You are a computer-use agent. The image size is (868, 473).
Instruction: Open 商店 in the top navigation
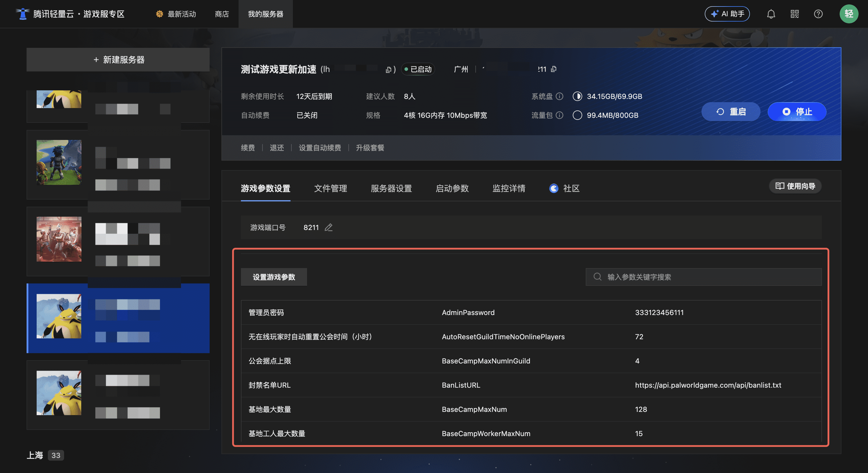222,14
